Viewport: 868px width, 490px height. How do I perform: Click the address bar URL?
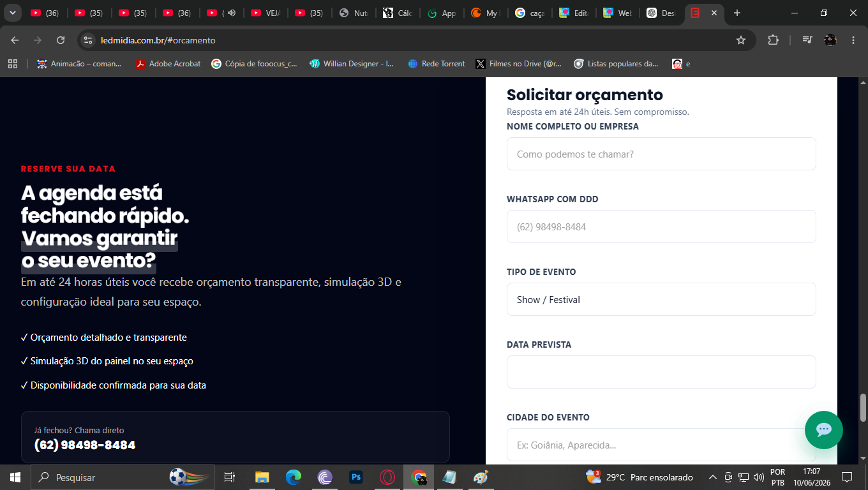pyautogui.click(x=158, y=40)
